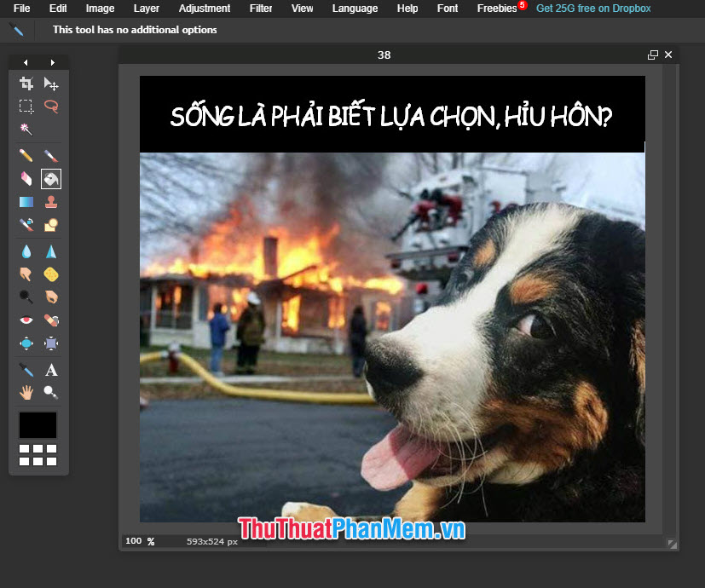This screenshot has width=705, height=588.
Task: Click the main black color swatch
Action: coord(38,425)
